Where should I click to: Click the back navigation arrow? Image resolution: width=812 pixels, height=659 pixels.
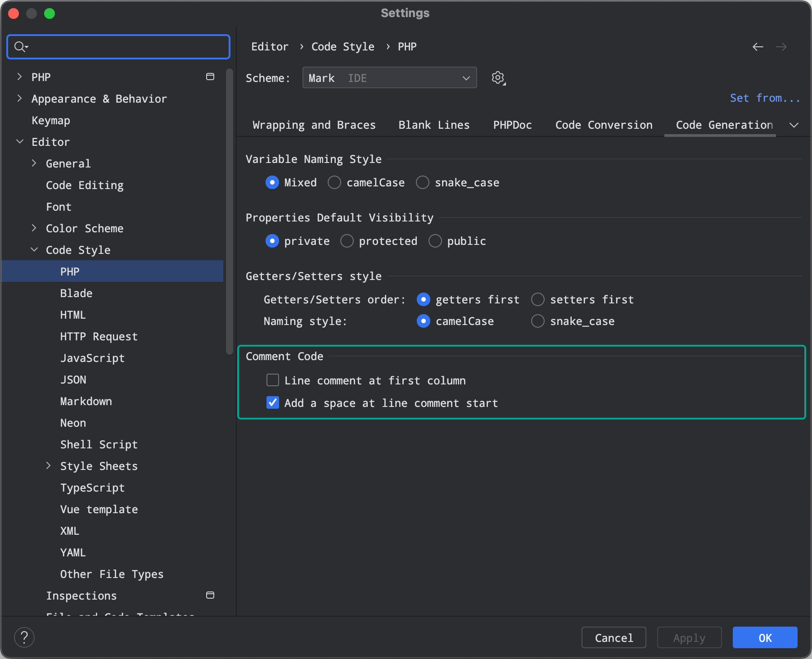[x=758, y=47]
